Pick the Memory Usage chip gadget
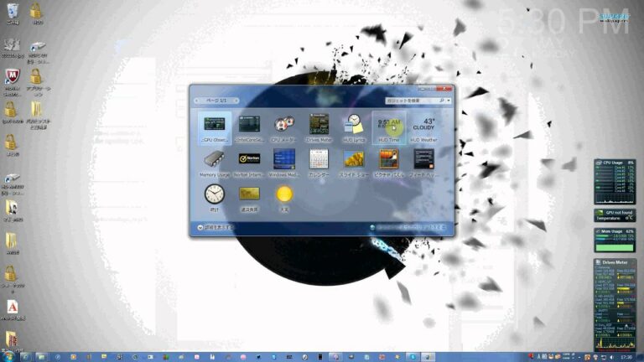This screenshot has height=362, width=644. (214, 160)
